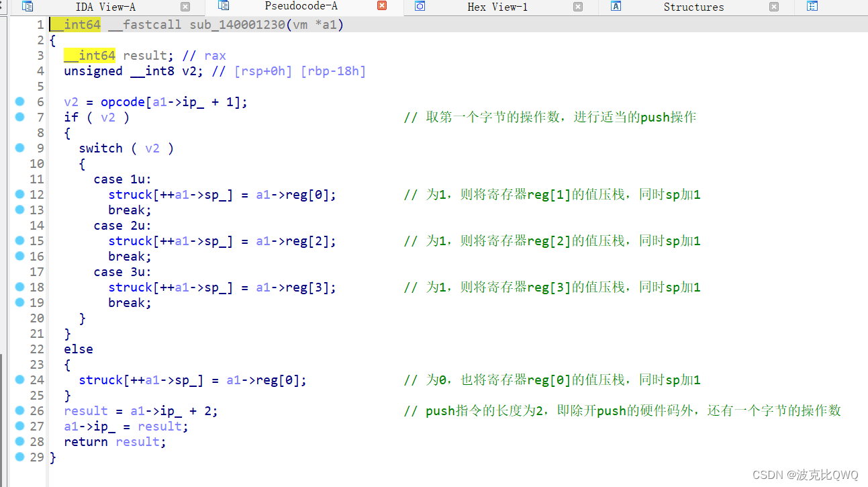Click the line 24 comment mentioning reg[0]
The width and height of the screenshot is (868, 487).
coord(552,380)
